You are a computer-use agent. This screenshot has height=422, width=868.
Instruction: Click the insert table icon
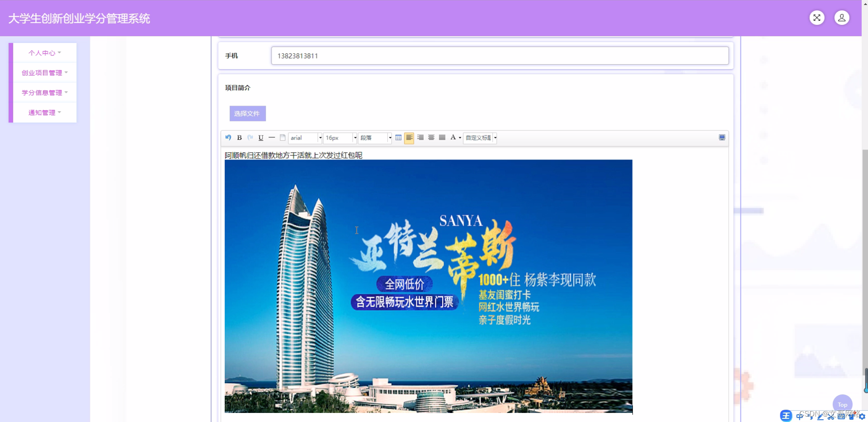[x=398, y=138]
